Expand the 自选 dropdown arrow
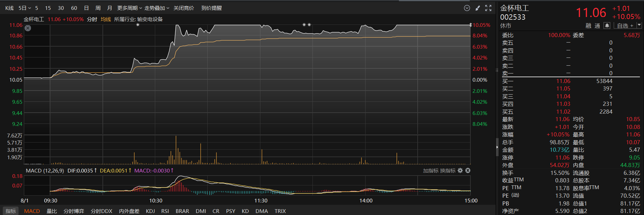 click(639, 25)
